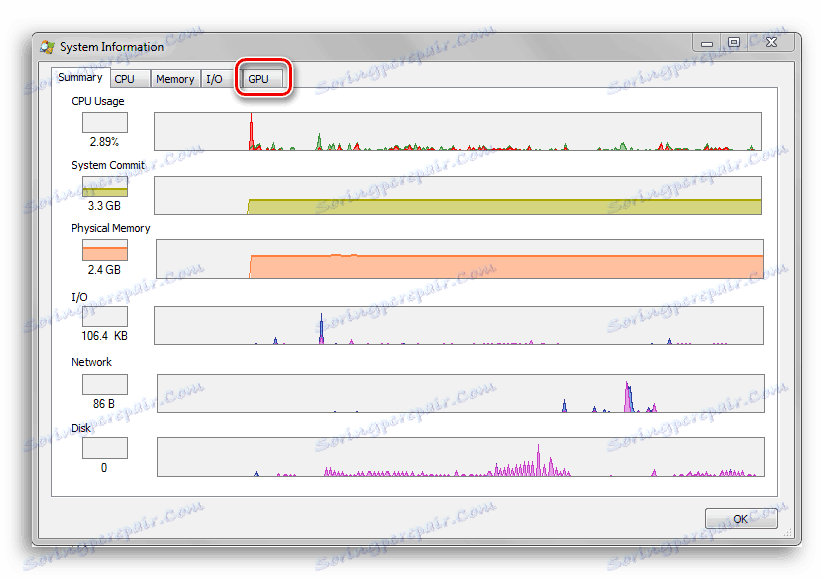Click the CPU Usage label
The width and height of the screenshot is (834, 579).
(x=98, y=101)
